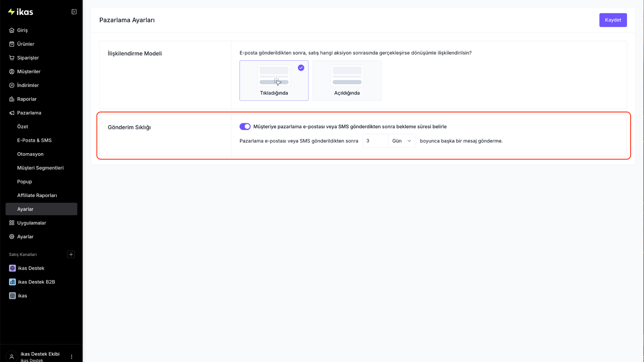Click the "Müşteriye pazarlama e-postası" toggle label

pos(350,127)
